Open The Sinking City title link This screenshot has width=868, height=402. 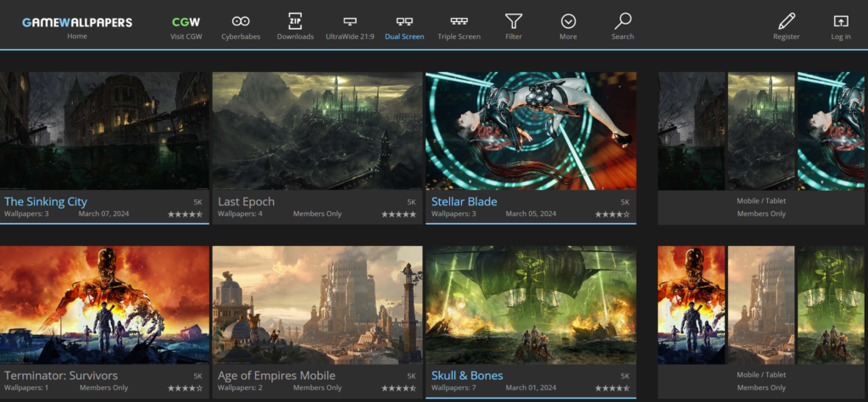[x=46, y=202]
